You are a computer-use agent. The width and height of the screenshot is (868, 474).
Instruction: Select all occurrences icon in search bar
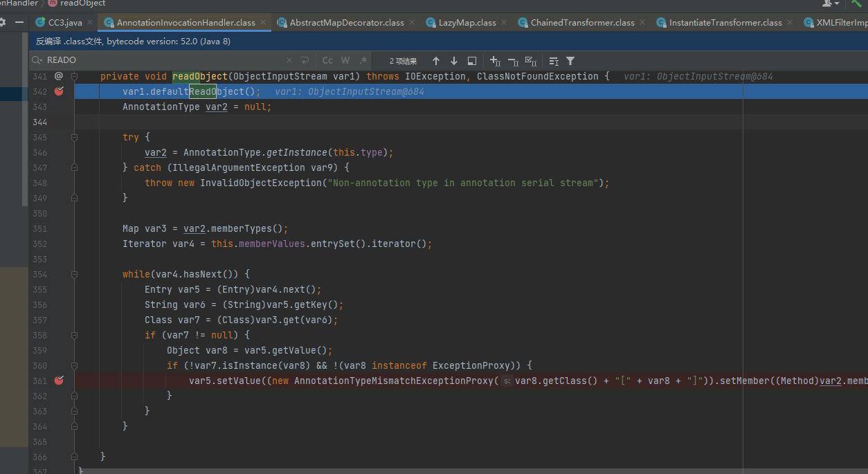(x=531, y=61)
